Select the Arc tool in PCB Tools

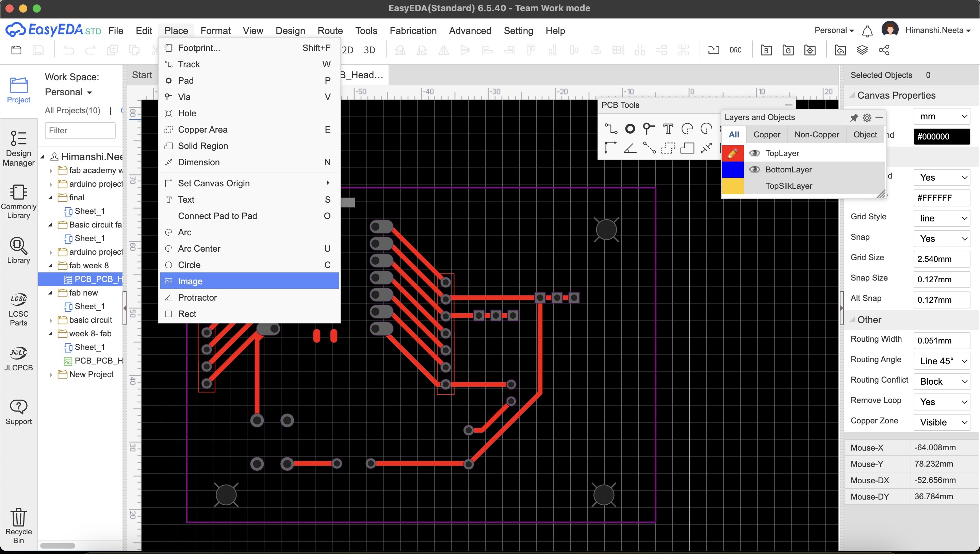[687, 129]
